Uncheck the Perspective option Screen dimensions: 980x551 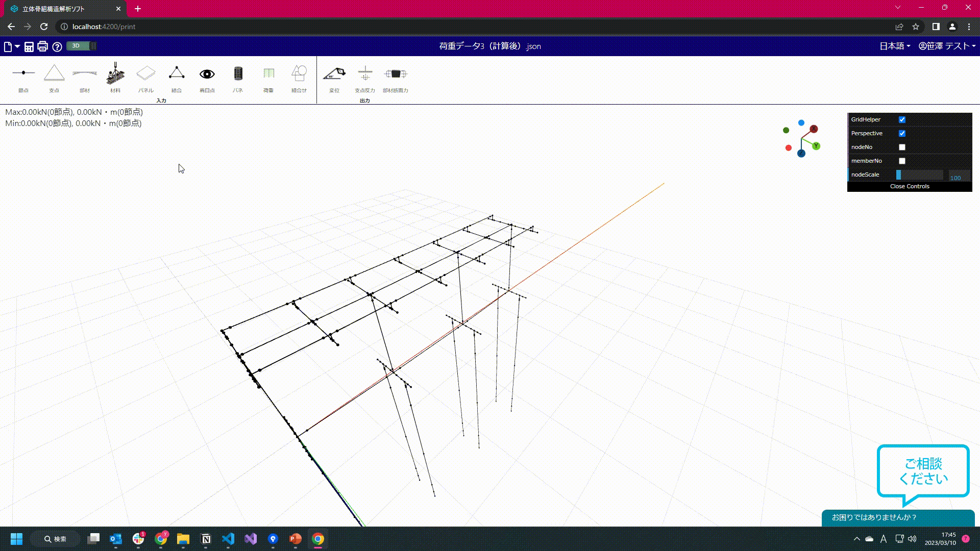(902, 133)
